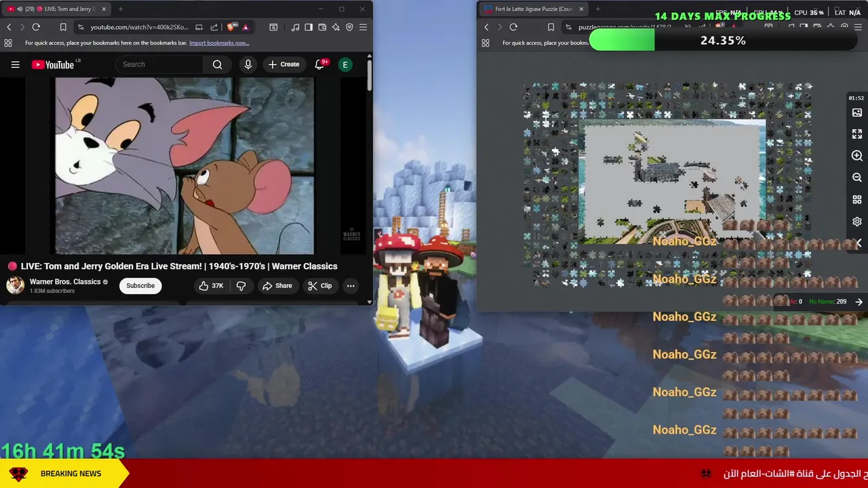
Task: Reload the YouTube page
Action: [x=36, y=27]
